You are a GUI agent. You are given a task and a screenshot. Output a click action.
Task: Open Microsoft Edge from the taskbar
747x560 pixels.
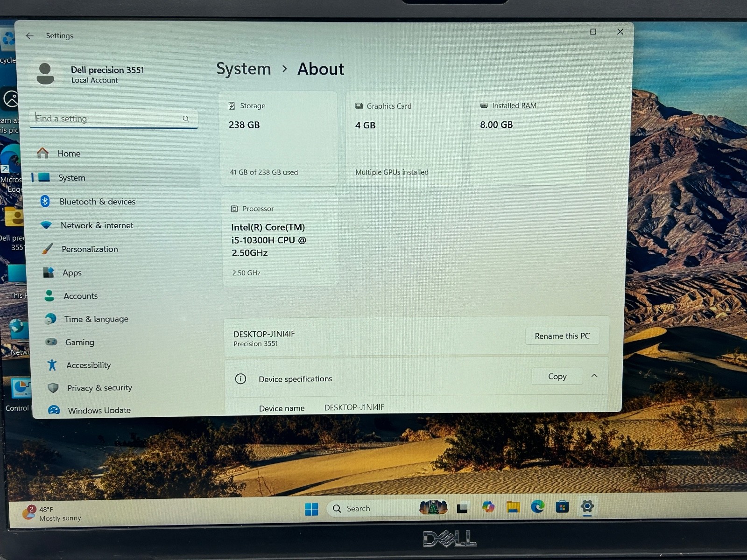tap(538, 506)
